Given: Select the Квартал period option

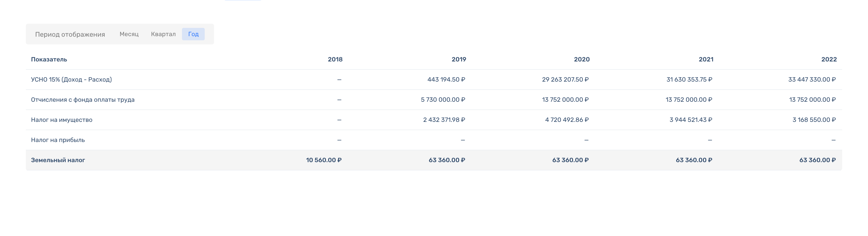Looking at the screenshot, I should coord(163,34).
